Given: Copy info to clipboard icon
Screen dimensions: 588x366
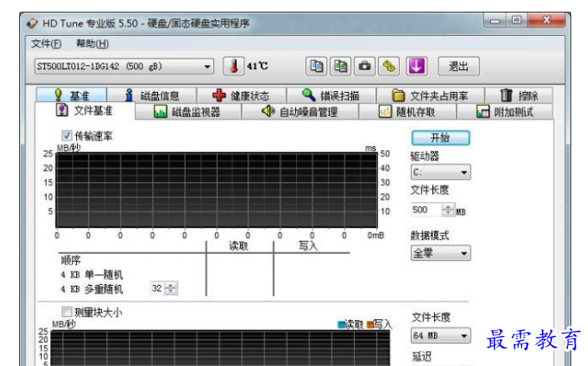Looking at the screenshot, I should point(316,66).
